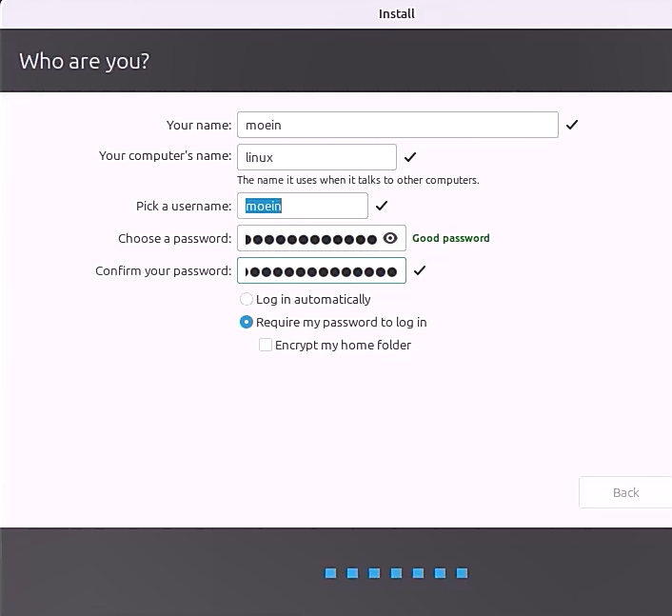Click the Who are you? heading

tap(85, 62)
